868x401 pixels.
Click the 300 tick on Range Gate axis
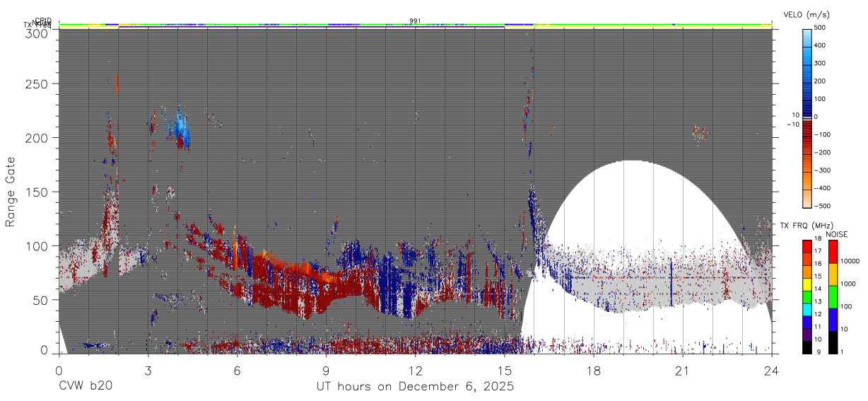(x=38, y=33)
